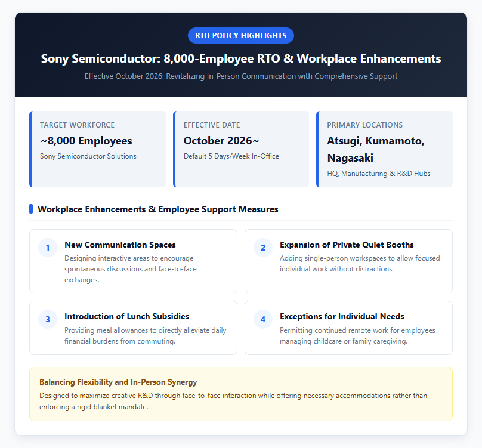Click the "Workplace Enhancements & Employee Support Measures" heading
The height and width of the screenshot is (448, 482).
[158, 209]
